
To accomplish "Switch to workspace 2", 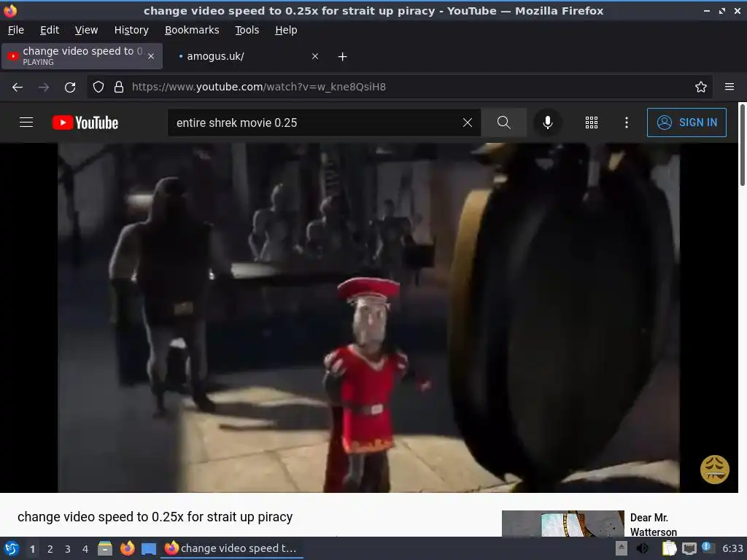I will 50,549.
